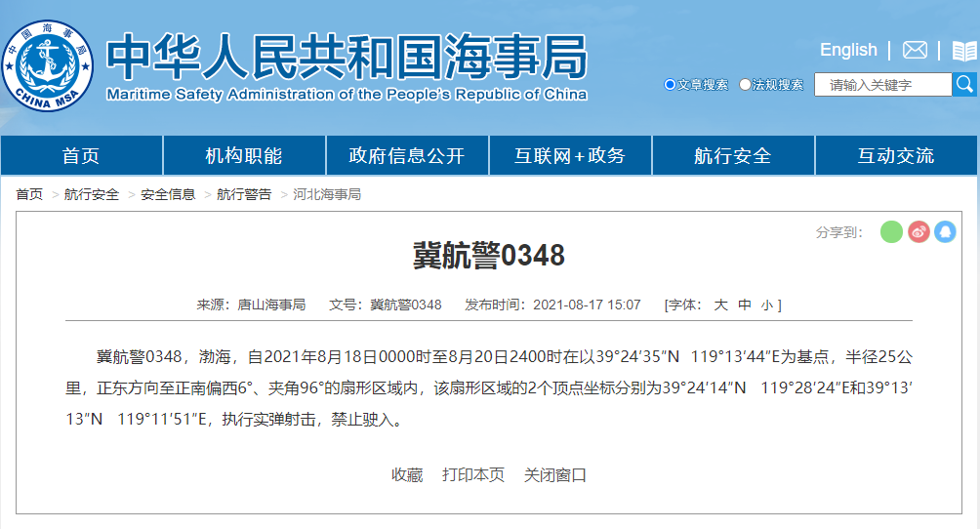Image resolution: width=980 pixels, height=529 pixels.
Task: Click the magnifier search button
Action: coord(964,85)
